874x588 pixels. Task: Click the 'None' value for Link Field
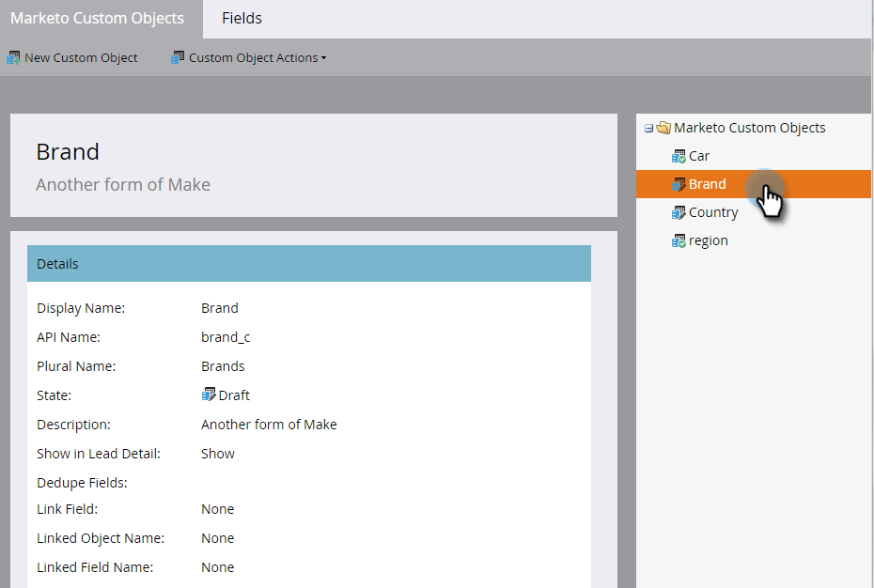217,509
